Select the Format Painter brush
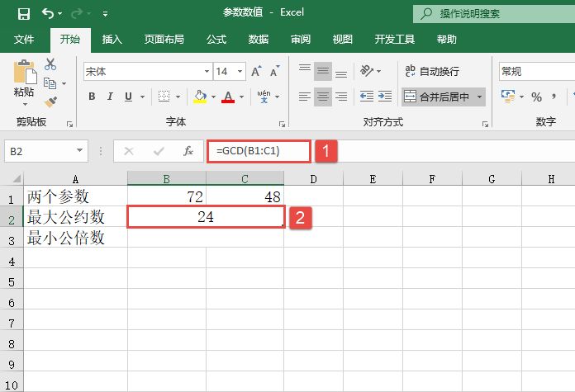Image resolution: width=575 pixels, height=392 pixels. (50, 102)
